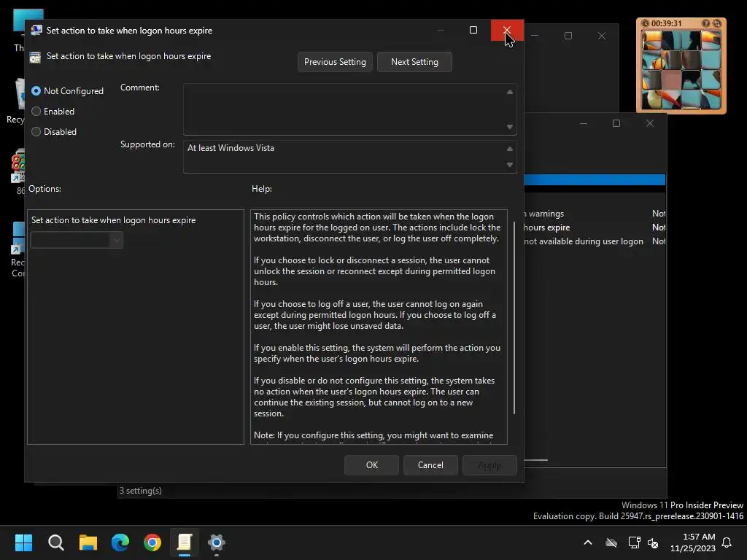
Task: Click the 'At least Windows Vista' text
Action: (x=231, y=148)
